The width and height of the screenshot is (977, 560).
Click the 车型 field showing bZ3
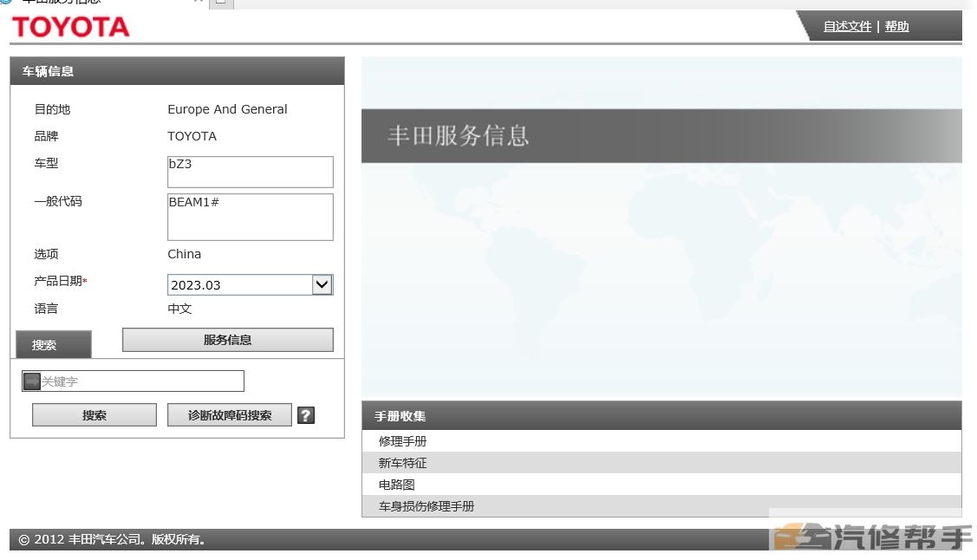pos(250,172)
